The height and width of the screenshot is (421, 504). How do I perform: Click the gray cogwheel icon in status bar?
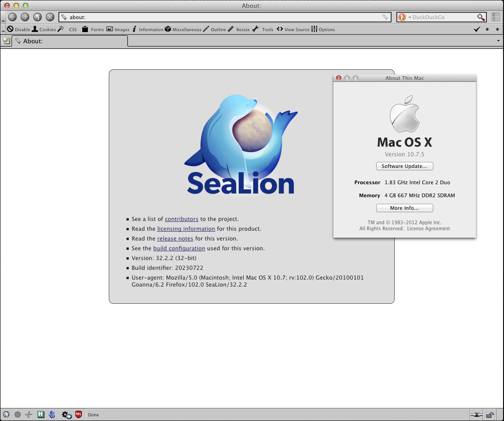18,414
